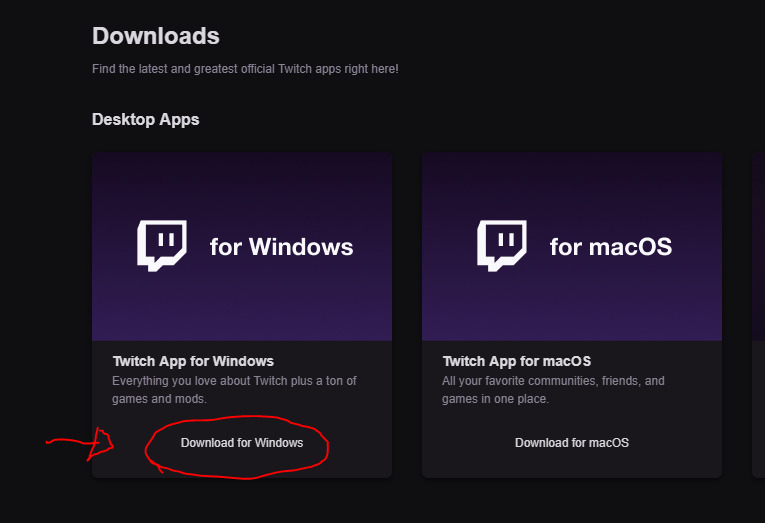Select 'Twitch App for Windows' title
Image resolution: width=765 pixels, height=523 pixels.
click(x=193, y=361)
